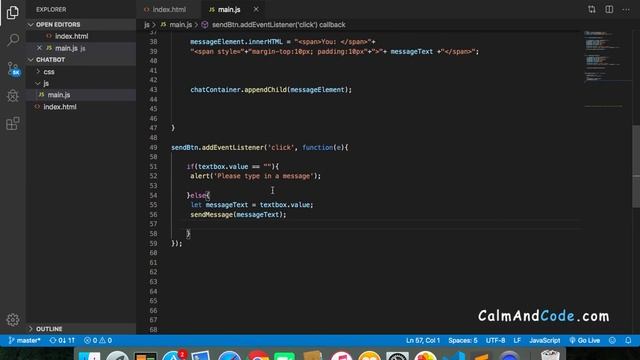Open the Manage gear icon
Viewport: 640px width, 360px height.
tap(13, 320)
